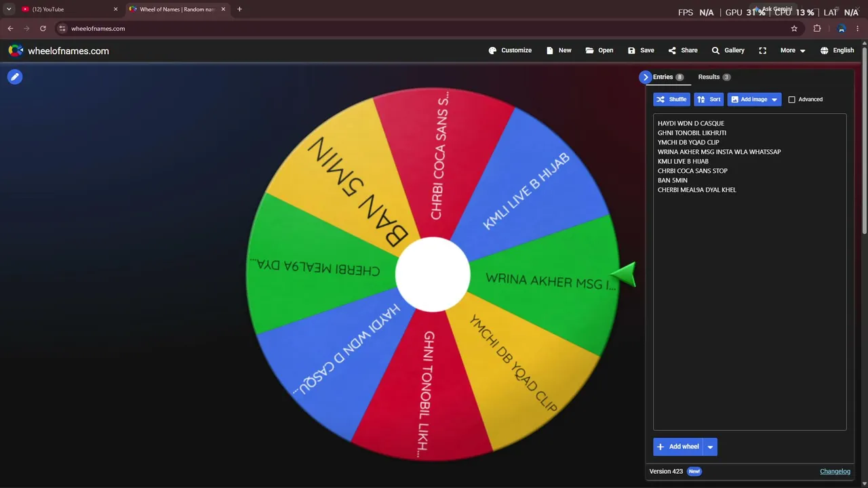Open the browser profile avatar
This screenshot has height=488, width=868.
[x=842, y=28]
